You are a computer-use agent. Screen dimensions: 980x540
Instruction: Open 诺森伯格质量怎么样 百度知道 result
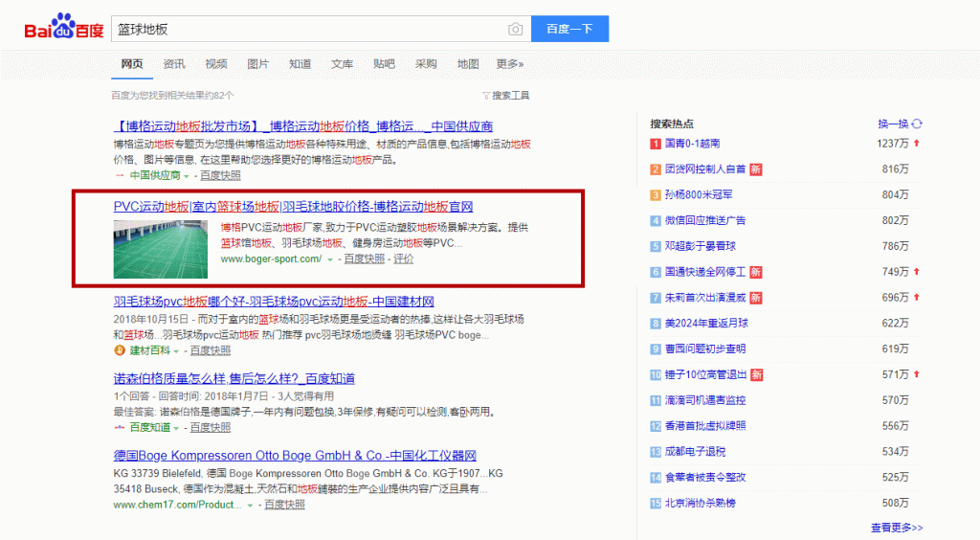234,379
